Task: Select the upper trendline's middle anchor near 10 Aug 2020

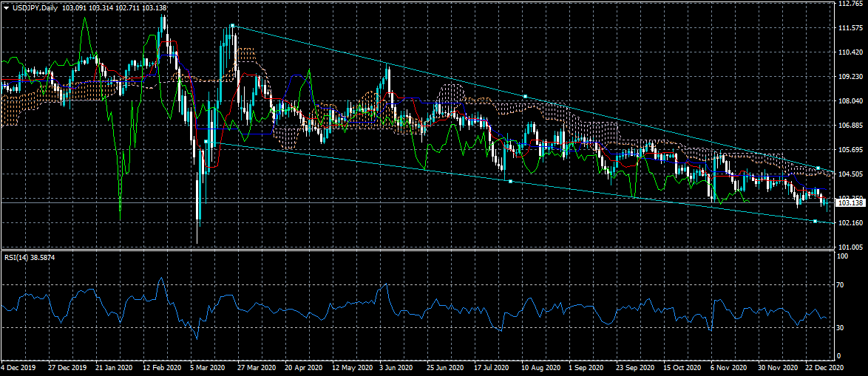Action: point(525,96)
